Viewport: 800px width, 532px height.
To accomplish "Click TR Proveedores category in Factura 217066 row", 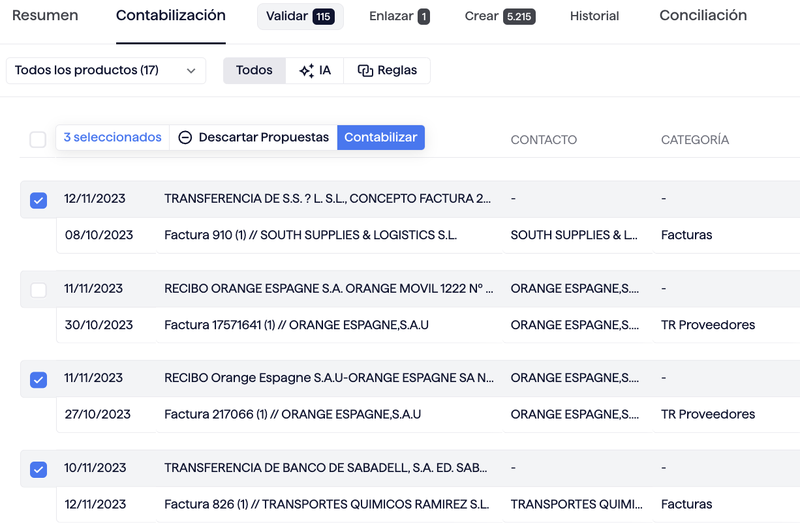I will (x=708, y=415).
